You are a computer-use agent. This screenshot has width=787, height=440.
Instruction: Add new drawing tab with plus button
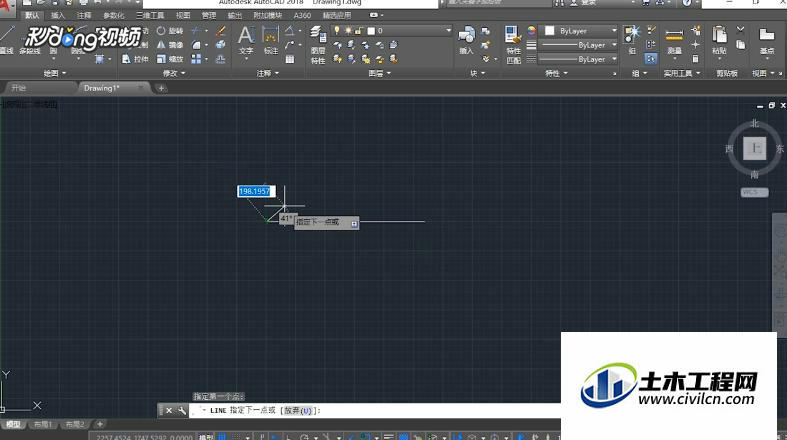[x=161, y=88]
